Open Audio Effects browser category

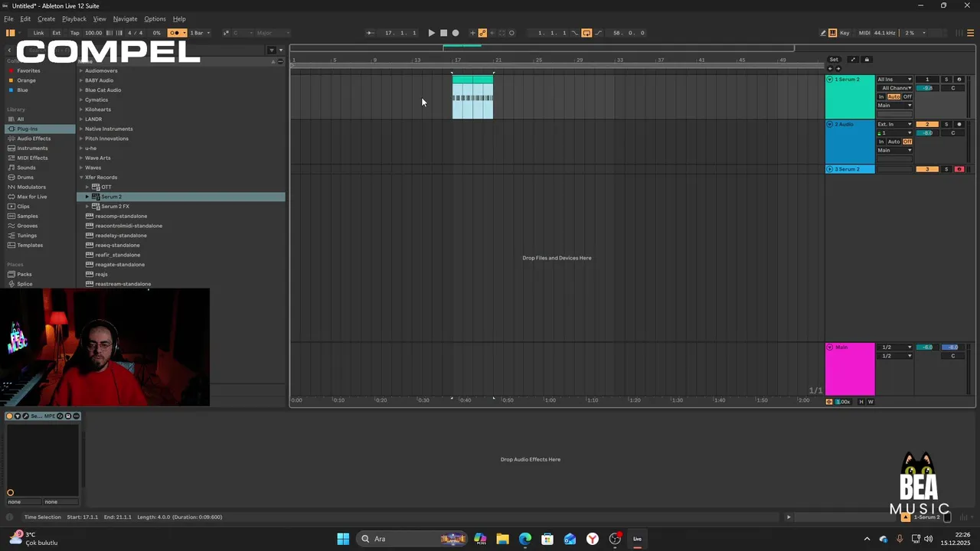pyautogui.click(x=34, y=139)
